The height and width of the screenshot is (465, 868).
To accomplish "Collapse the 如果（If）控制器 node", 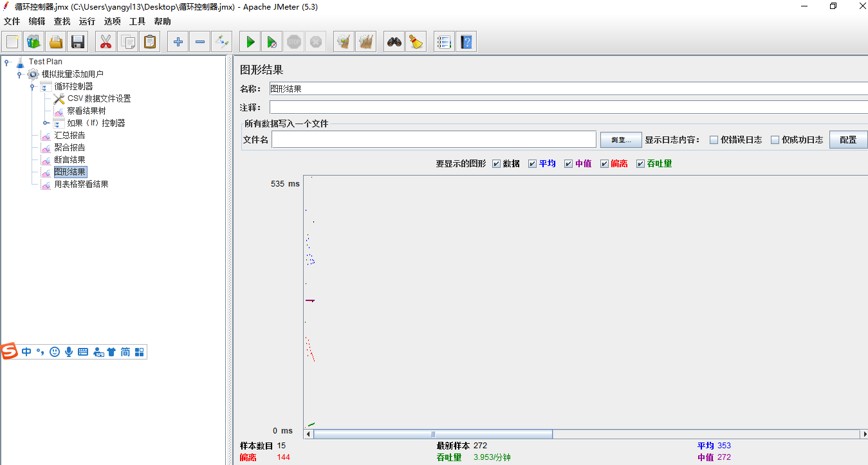I will point(46,122).
